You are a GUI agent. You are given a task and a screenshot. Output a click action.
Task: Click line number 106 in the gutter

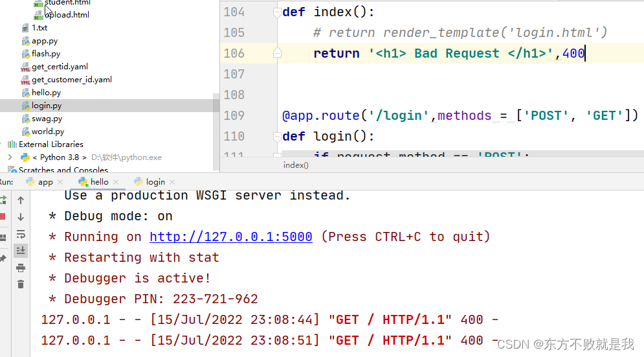coord(234,54)
